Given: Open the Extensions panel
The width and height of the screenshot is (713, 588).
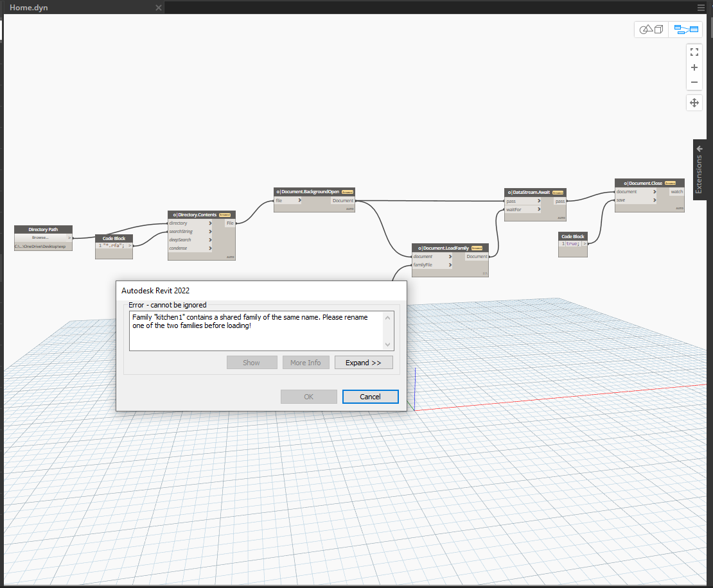Looking at the screenshot, I should (x=699, y=169).
